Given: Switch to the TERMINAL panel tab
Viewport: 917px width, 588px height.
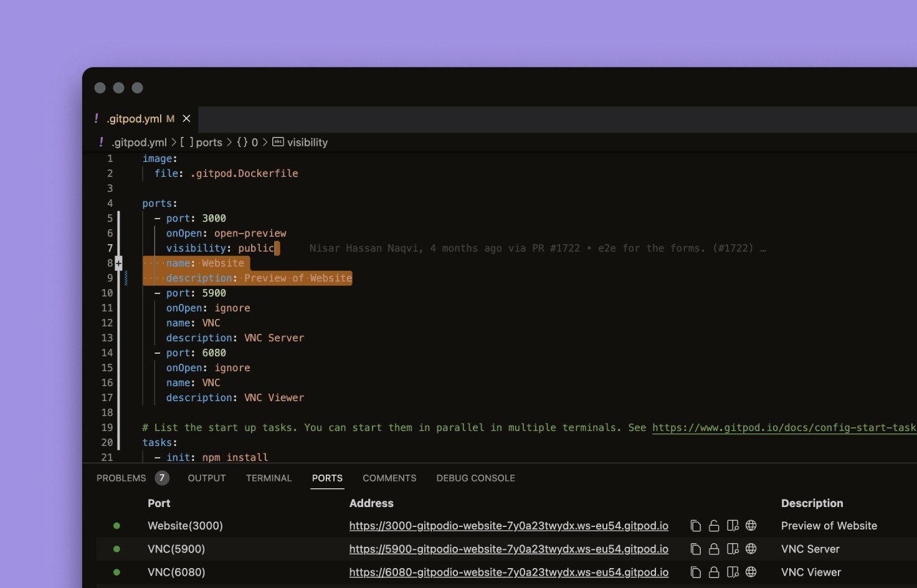Looking at the screenshot, I should (x=268, y=478).
